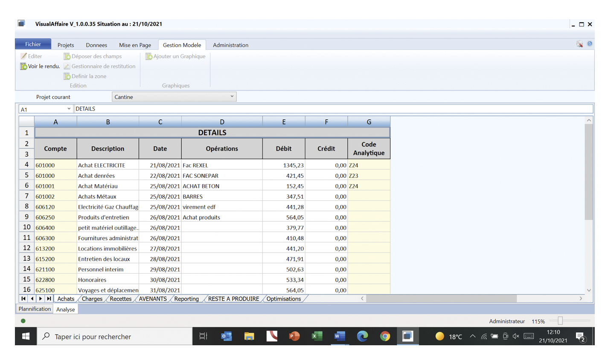Click the Taper ici pour rechercher box
The image size is (611, 364).
click(x=115, y=336)
